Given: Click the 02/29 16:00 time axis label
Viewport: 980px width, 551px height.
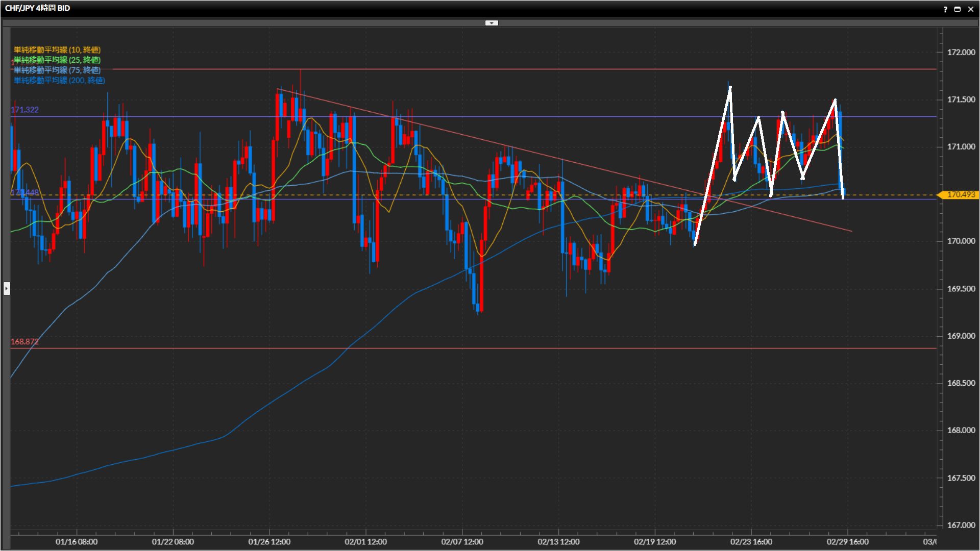Looking at the screenshot, I should point(847,541).
